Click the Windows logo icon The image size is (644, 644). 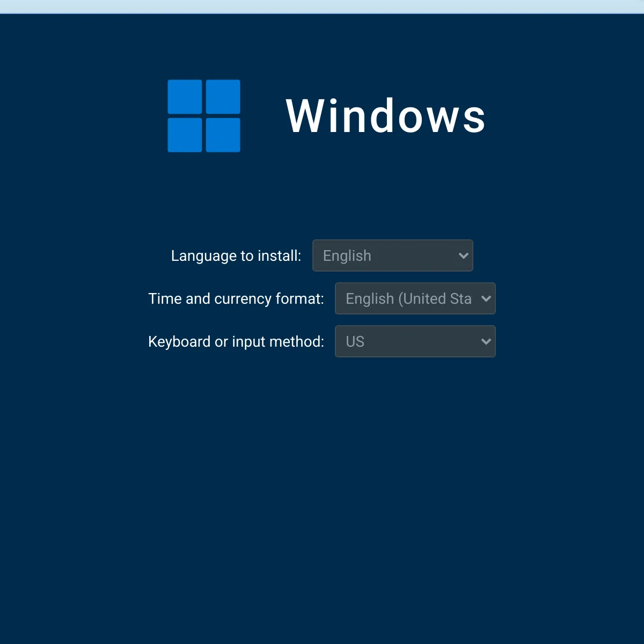(204, 116)
